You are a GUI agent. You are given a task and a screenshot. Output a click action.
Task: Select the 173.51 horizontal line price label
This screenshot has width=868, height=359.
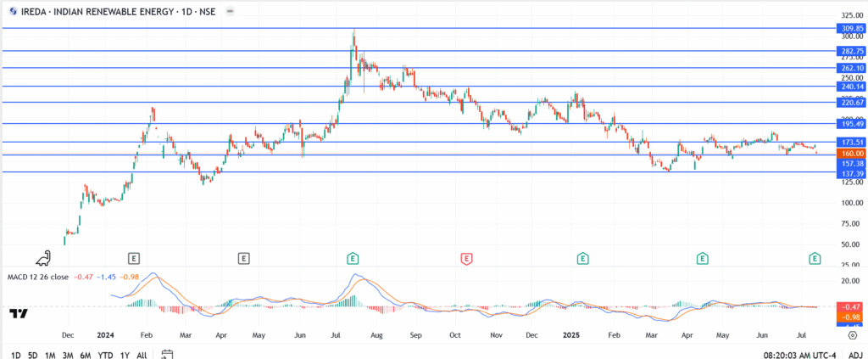pos(851,143)
